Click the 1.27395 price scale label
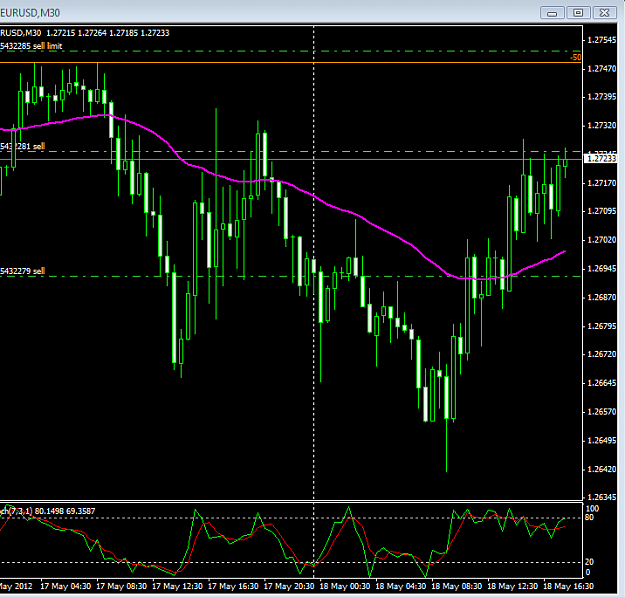 pyautogui.click(x=601, y=97)
